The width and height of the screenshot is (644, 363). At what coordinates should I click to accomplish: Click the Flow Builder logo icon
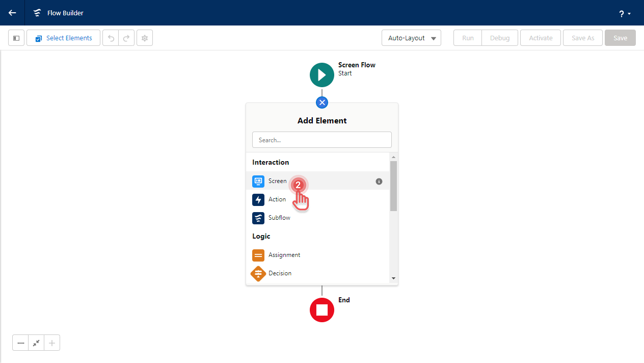[x=37, y=13]
